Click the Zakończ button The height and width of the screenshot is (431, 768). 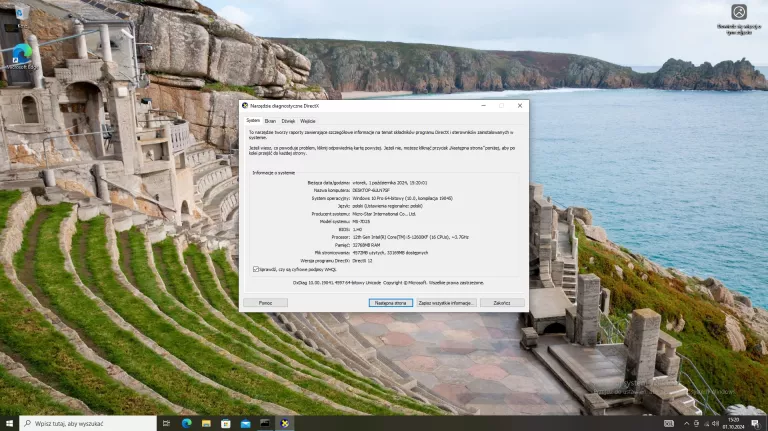point(502,303)
